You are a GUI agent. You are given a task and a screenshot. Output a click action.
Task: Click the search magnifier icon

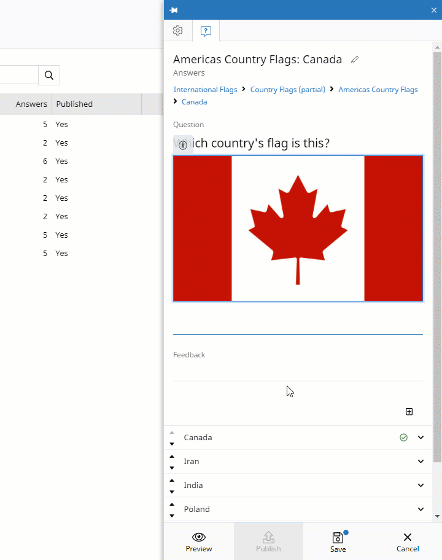(x=49, y=75)
